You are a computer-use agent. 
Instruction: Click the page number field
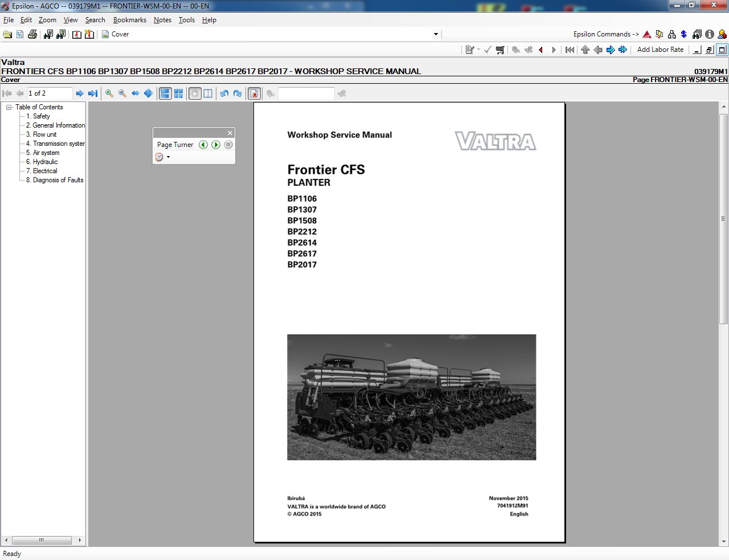[49, 93]
